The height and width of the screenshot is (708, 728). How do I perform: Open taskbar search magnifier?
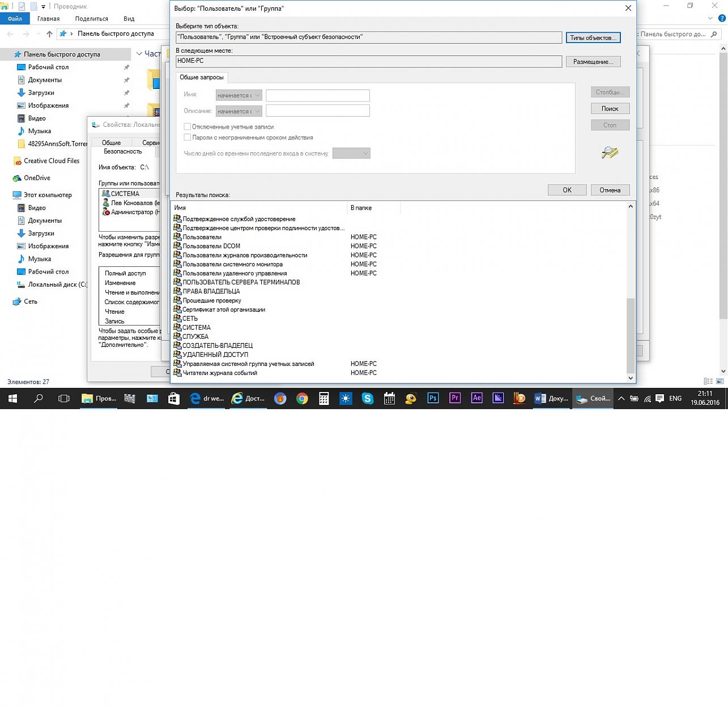39,398
